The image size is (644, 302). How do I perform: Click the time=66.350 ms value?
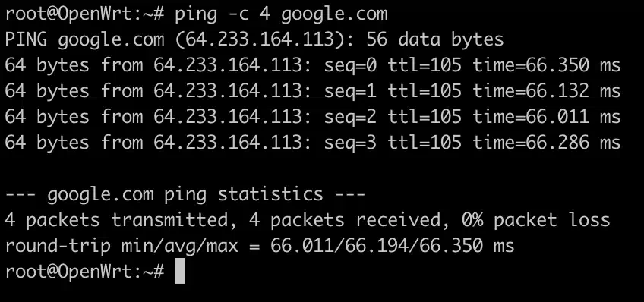[x=547, y=66]
